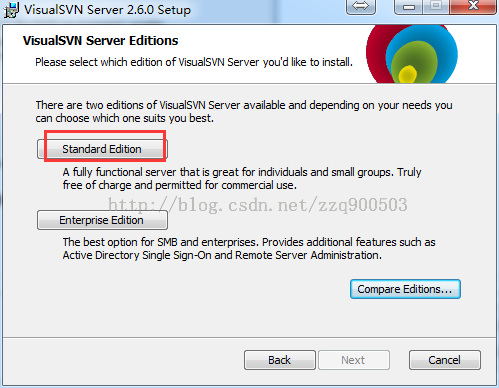
Task: Click the blog.csdn.net watermark URL
Action: pyautogui.click(x=258, y=205)
